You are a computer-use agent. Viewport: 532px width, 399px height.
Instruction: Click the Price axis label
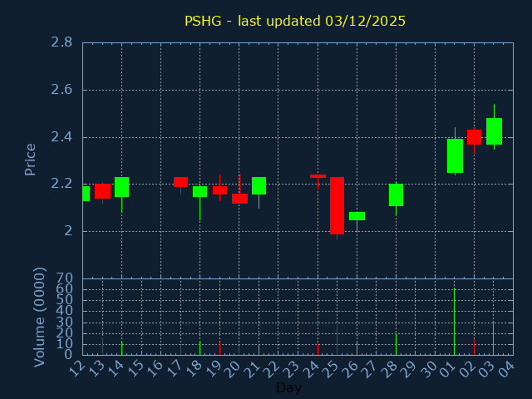pyautogui.click(x=31, y=159)
